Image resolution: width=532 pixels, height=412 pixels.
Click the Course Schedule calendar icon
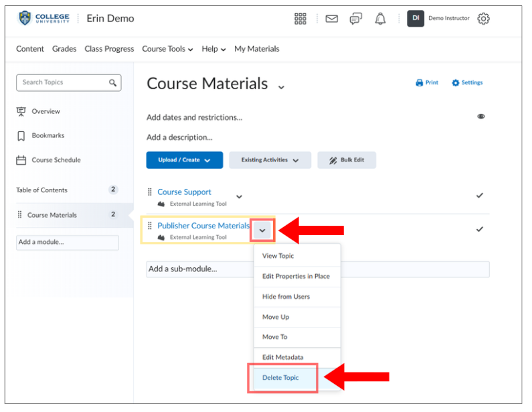point(21,160)
